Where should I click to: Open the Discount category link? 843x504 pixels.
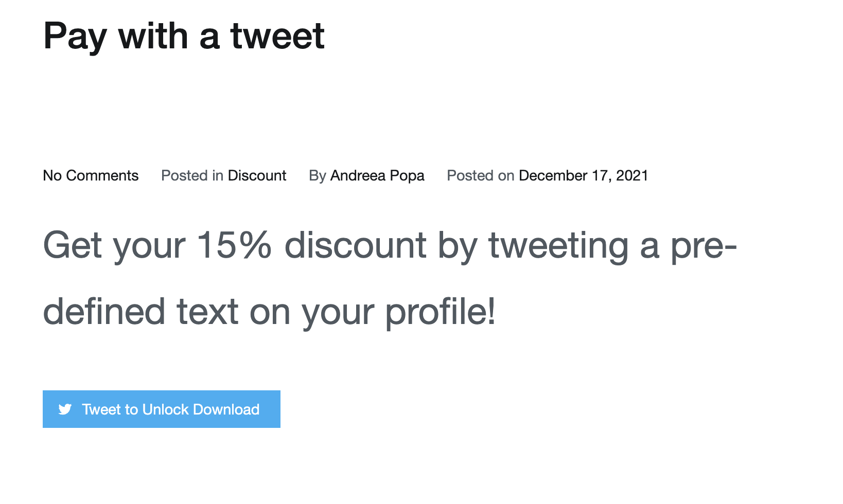(x=257, y=175)
